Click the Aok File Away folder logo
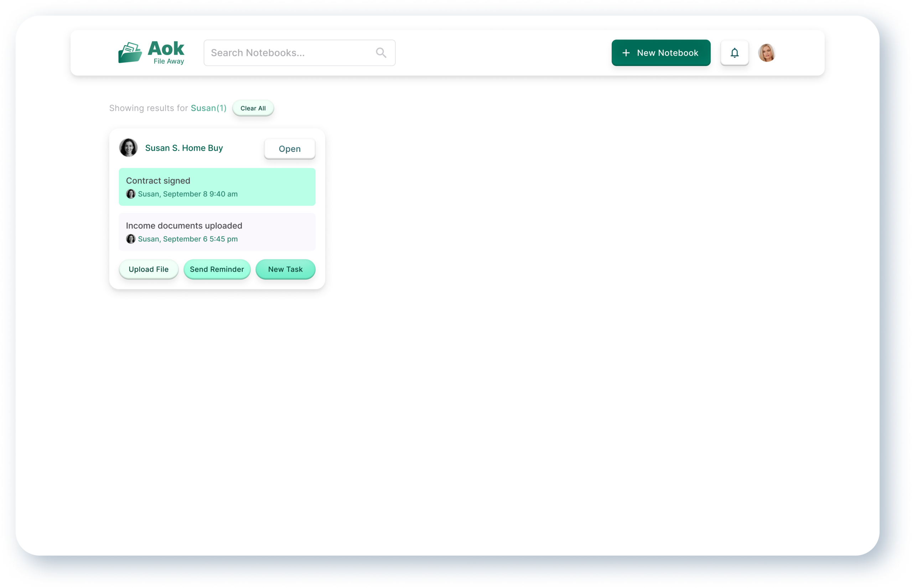Image resolution: width=912 pixels, height=588 pixels. [x=130, y=53]
